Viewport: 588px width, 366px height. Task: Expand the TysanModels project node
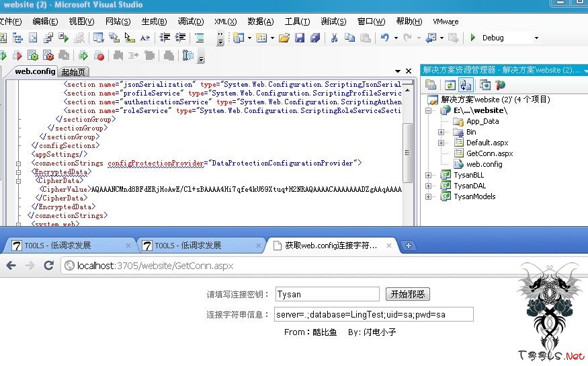[428, 196]
